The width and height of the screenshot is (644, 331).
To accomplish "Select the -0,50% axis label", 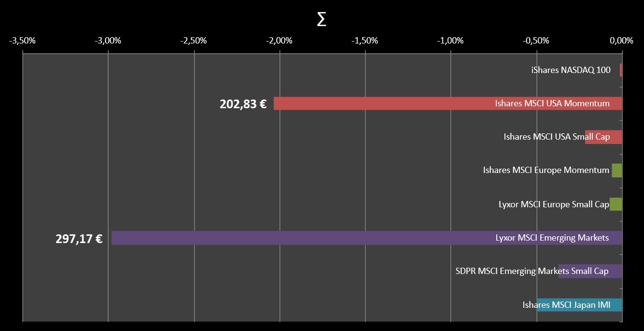I will tap(536, 41).
